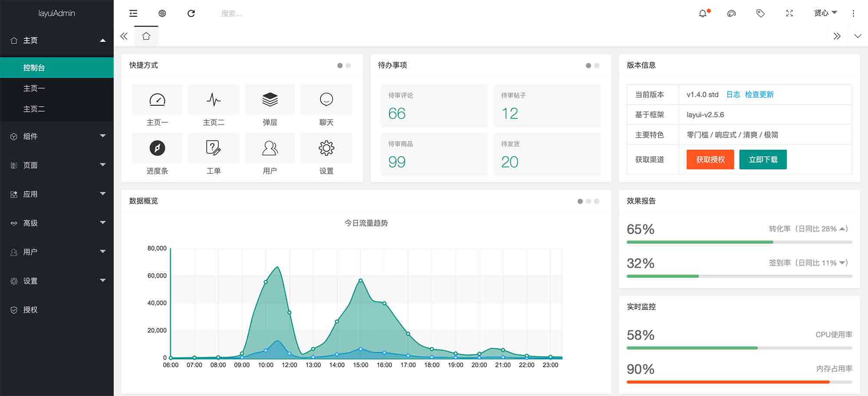Toggle fullscreen mode icon
The image size is (868, 396).
789,13
